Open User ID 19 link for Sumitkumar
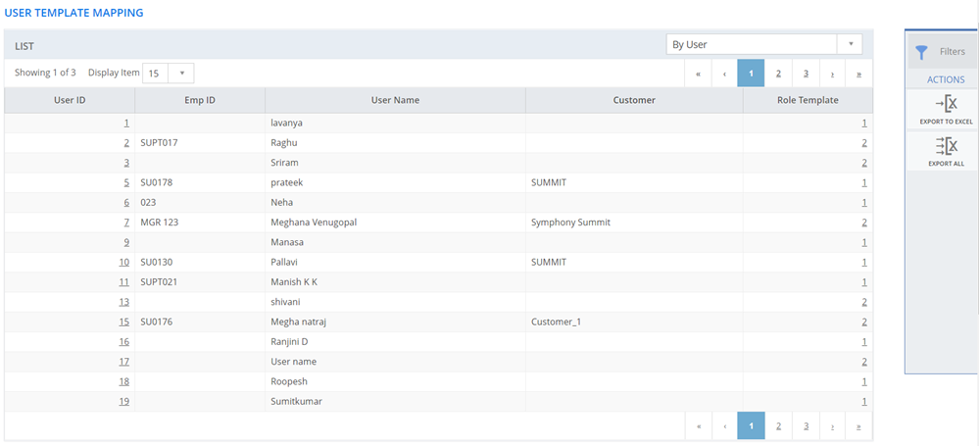 click(x=124, y=402)
